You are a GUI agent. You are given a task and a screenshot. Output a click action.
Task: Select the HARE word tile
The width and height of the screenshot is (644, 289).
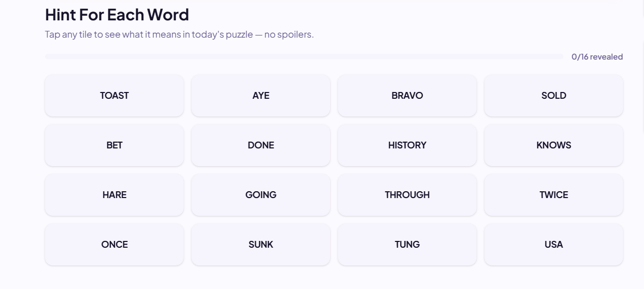pyautogui.click(x=114, y=194)
